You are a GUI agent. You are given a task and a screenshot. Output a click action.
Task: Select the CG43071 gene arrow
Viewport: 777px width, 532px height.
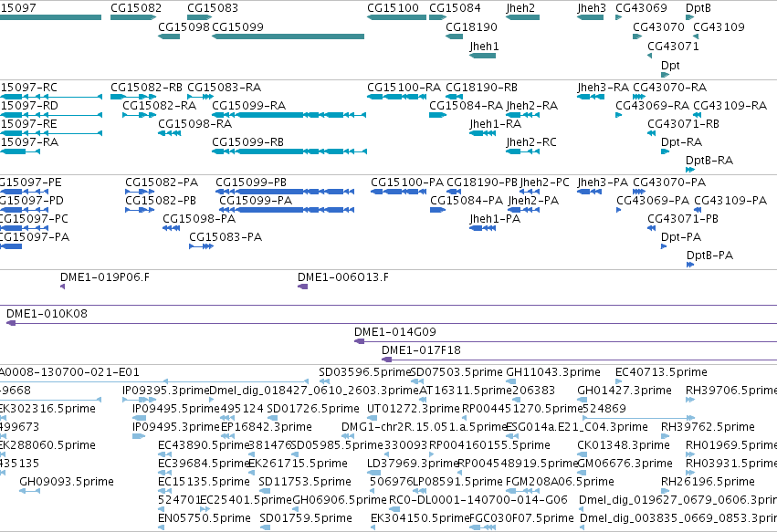(x=650, y=56)
